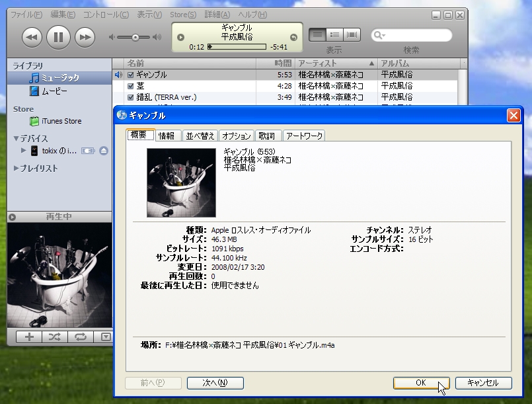Toggle shuffle playback
The image size is (532, 404).
(55, 337)
